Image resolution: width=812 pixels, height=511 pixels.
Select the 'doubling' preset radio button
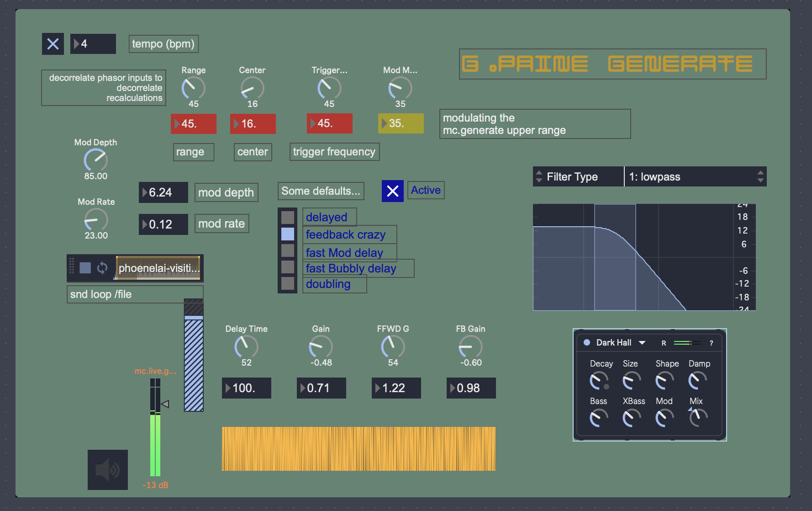[x=288, y=283]
